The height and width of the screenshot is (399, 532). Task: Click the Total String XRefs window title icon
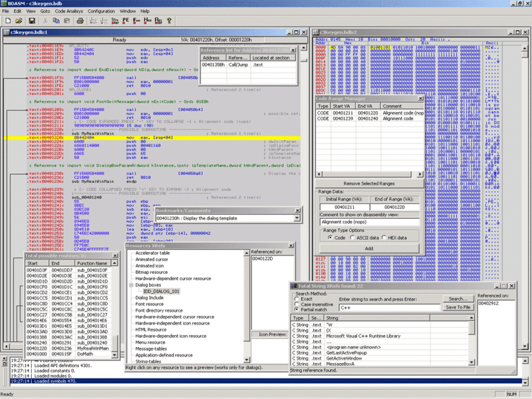pyautogui.click(x=294, y=286)
